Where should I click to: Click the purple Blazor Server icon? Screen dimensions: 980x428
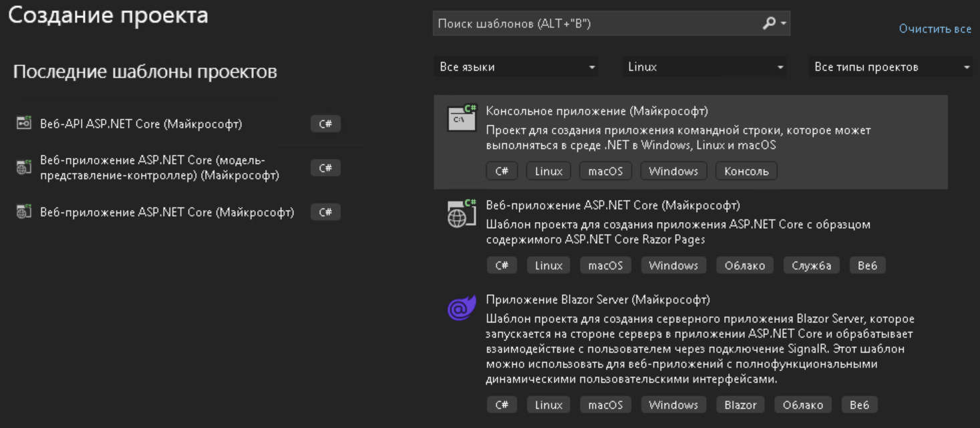point(462,308)
